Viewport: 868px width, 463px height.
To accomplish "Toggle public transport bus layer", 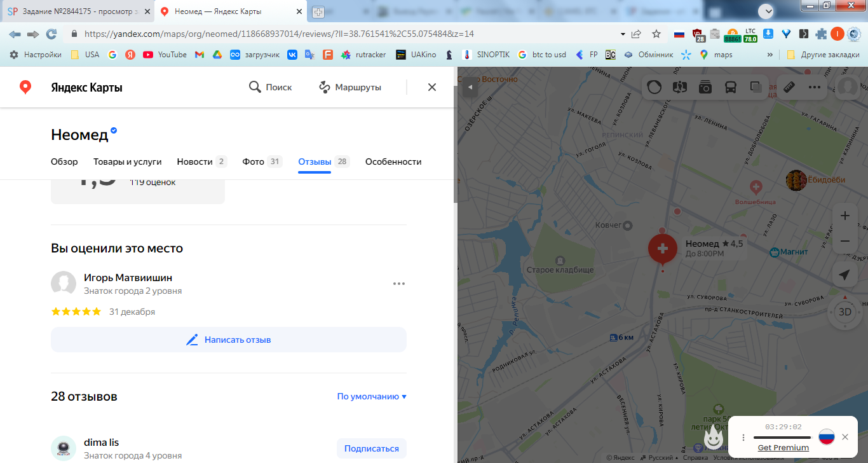I will (730, 87).
